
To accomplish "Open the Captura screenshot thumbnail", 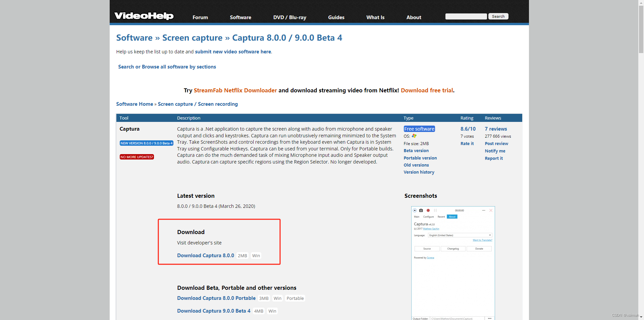I will click(x=453, y=263).
